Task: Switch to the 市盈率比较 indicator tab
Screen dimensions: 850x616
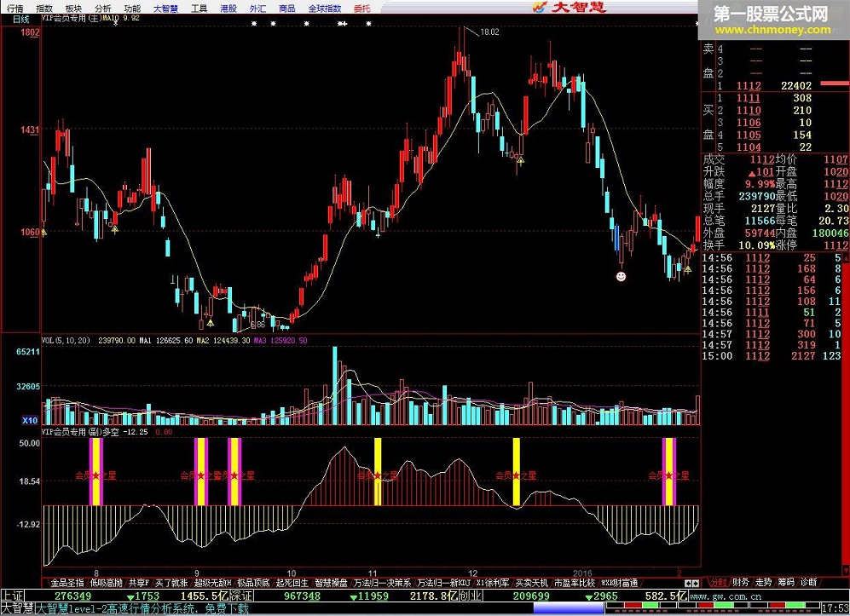Action: click(575, 583)
